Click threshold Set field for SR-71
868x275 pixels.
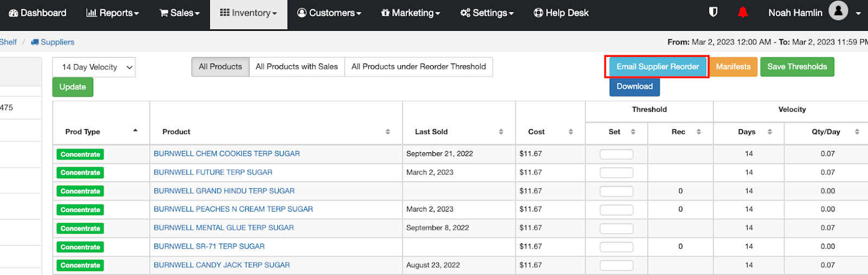coord(616,247)
